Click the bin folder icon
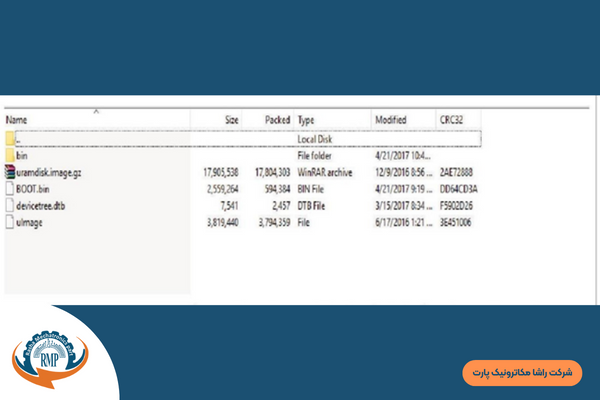600x400 pixels. pos(10,155)
